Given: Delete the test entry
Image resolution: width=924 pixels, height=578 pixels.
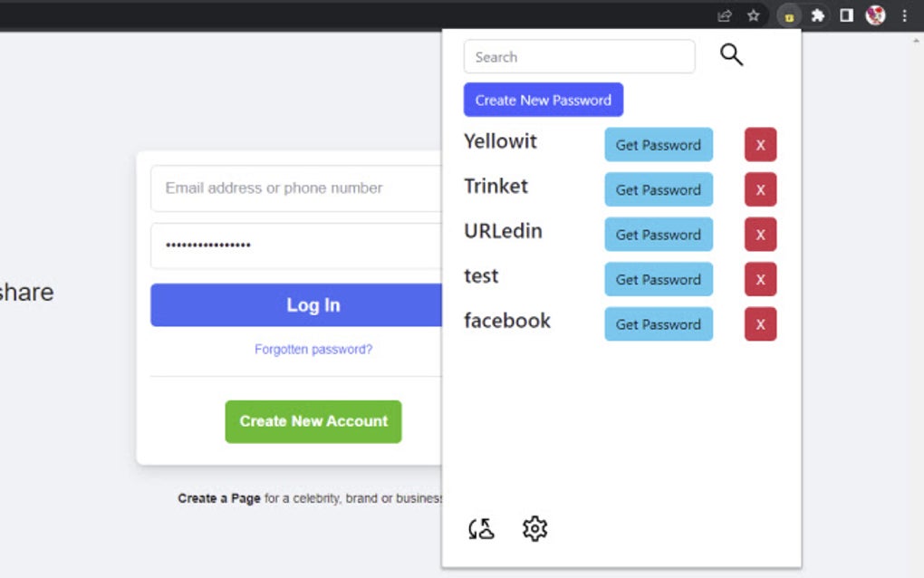Looking at the screenshot, I should [760, 279].
